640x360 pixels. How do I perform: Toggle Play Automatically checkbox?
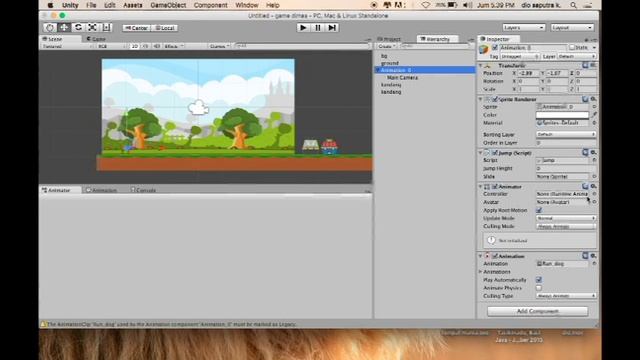coord(539,280)
